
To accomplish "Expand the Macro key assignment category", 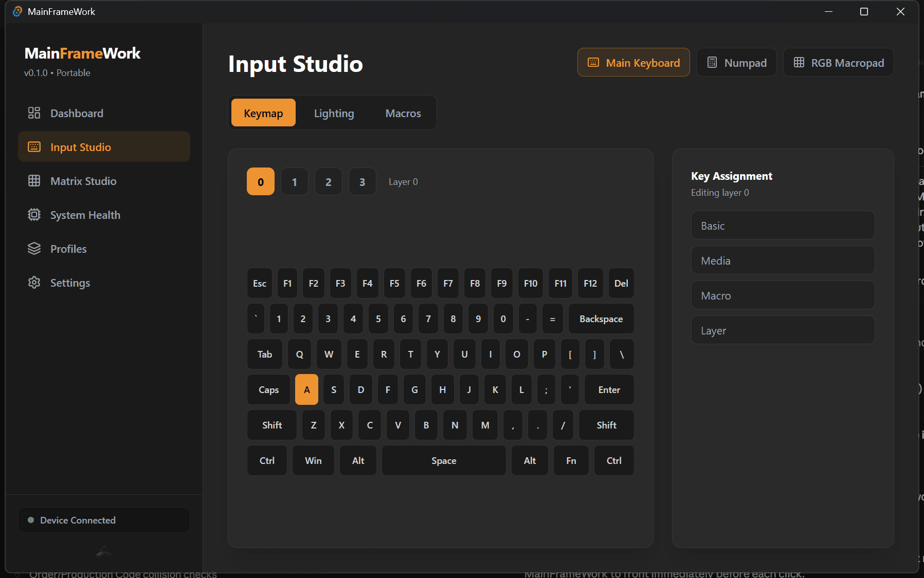I will (783, 295).
